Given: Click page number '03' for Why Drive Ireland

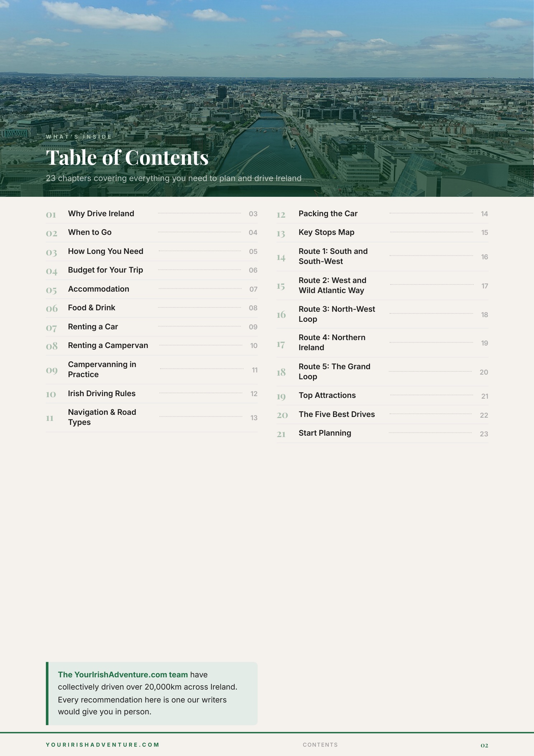Looking at the screenshot, I should click(253, 214).
